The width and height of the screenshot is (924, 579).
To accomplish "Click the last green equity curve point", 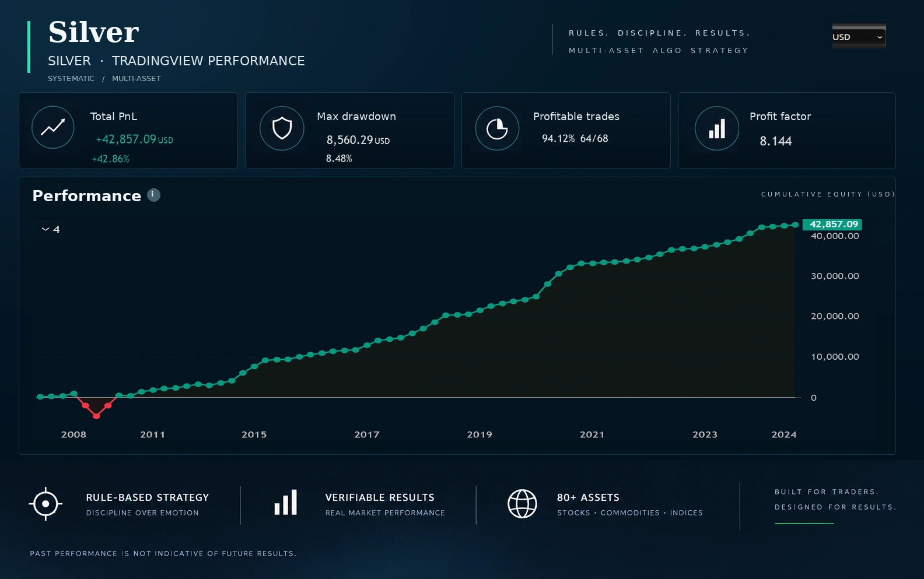I will [795, 225].
